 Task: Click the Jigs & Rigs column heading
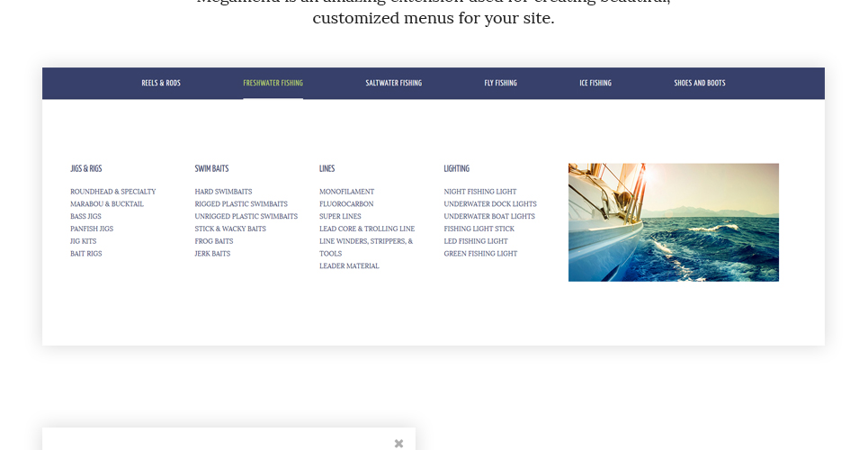[x=85, y=168]
